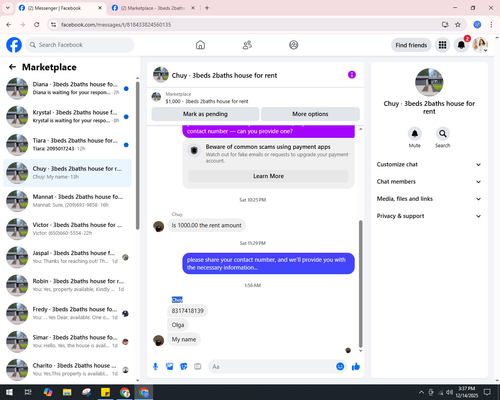Viewport: 500px width, 400px height.
Task: Send a voice clip with the microphone icon
Action: tap(155, 367)
